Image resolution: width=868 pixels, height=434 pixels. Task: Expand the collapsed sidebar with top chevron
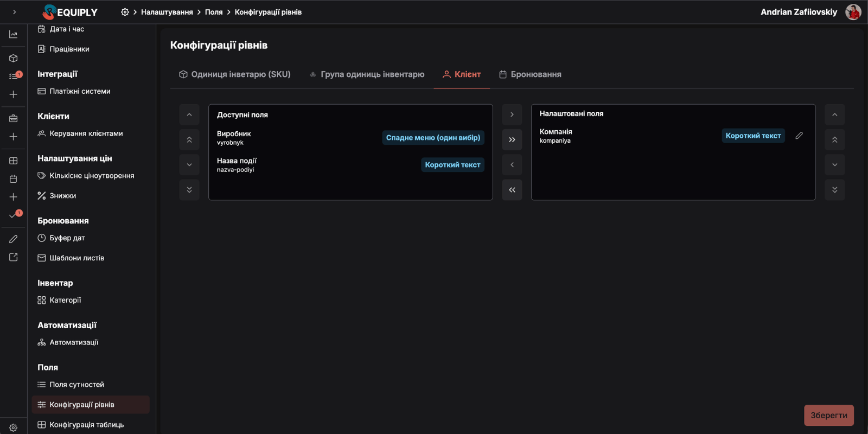[14, 12]
